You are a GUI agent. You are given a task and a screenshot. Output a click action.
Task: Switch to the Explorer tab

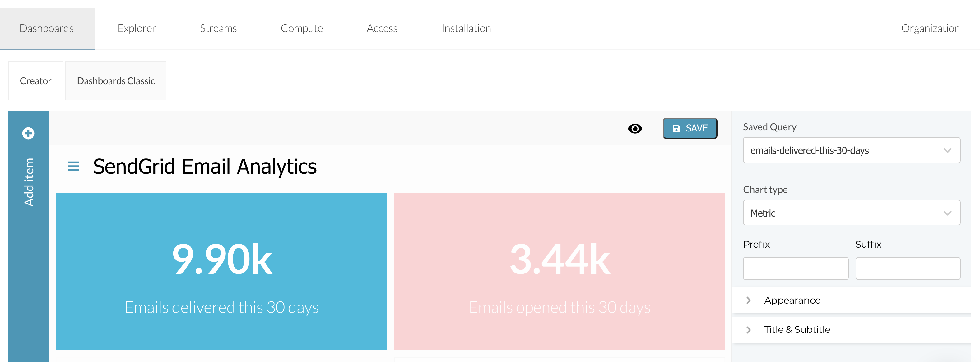[137, 29]
